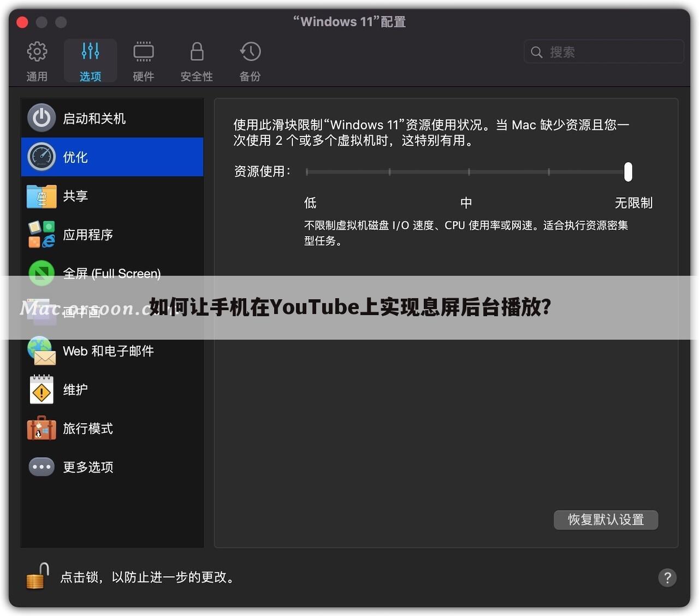The height and width of the screenshot is (616, 699).
Task: Click 恢复默认设置 button
Action: tap(606, 519)
